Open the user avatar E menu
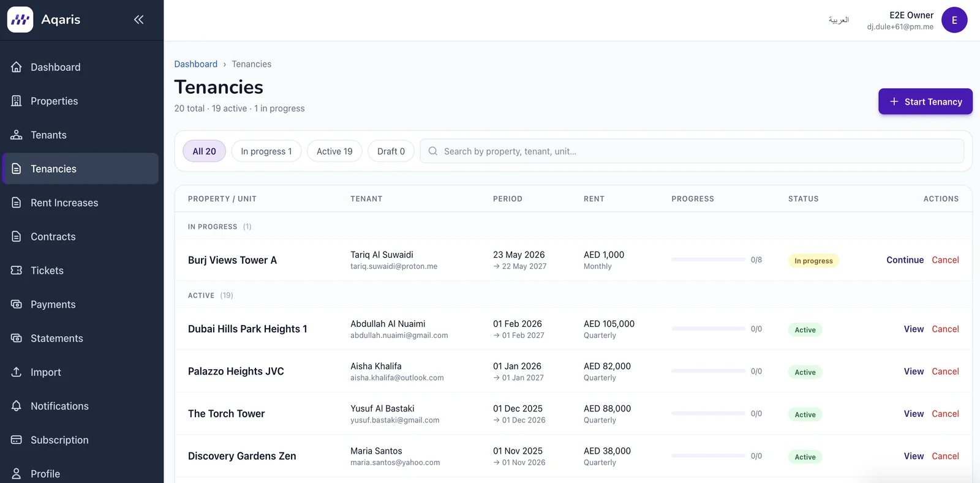Viewport: 980px width, 483px height. point(954,20)
